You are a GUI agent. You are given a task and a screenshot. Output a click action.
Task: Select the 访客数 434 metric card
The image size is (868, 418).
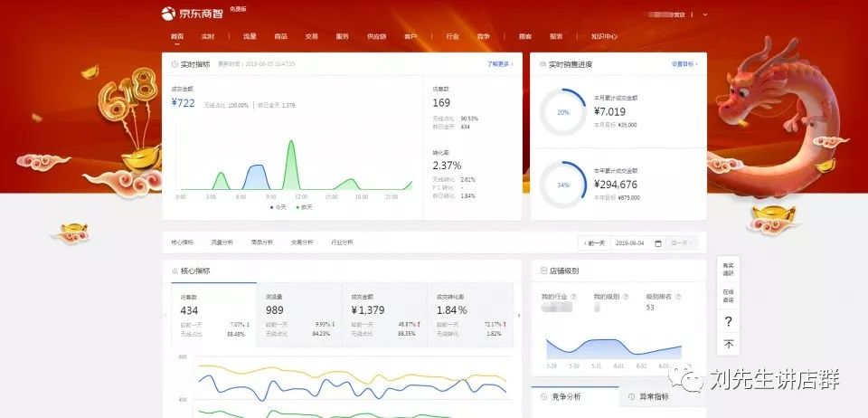[x=213, y=315]
